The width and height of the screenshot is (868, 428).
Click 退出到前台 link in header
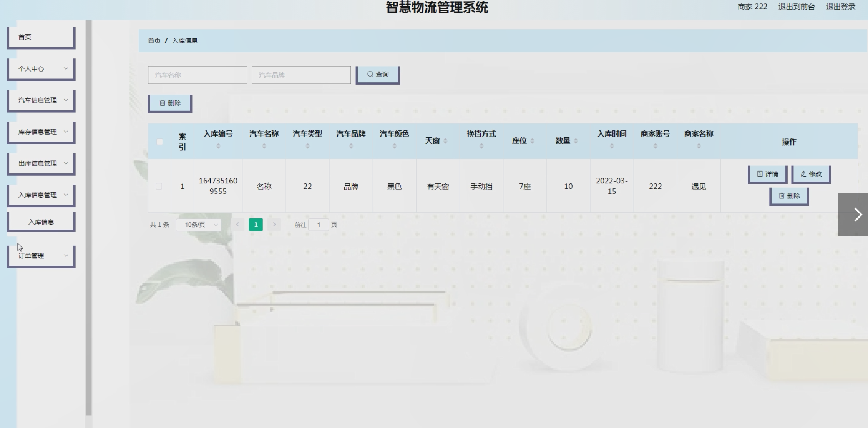796,7
